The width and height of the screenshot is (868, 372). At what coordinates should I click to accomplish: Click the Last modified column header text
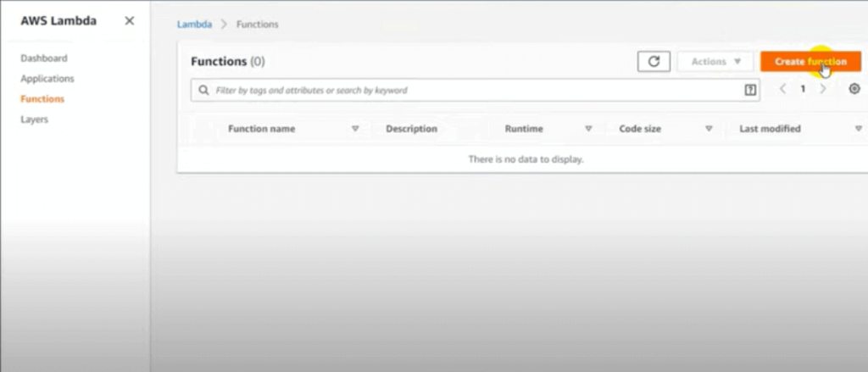coord(770,129)
